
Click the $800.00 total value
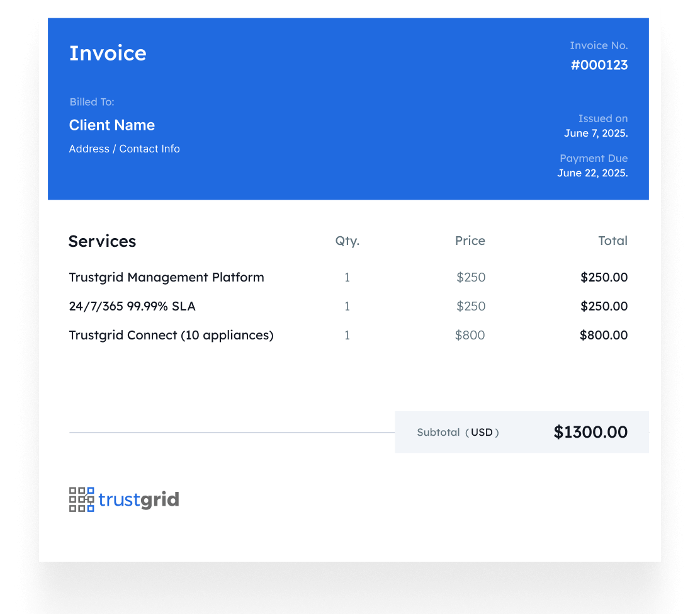604,336
